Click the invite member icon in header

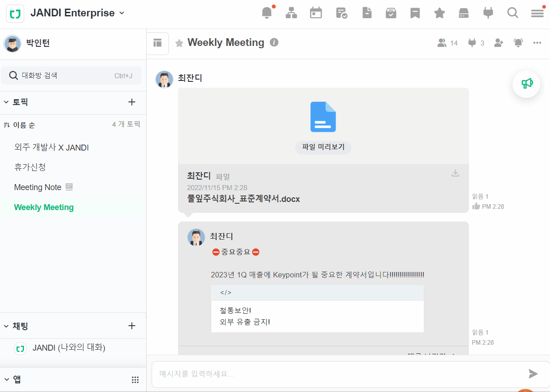tap(499, 43)
